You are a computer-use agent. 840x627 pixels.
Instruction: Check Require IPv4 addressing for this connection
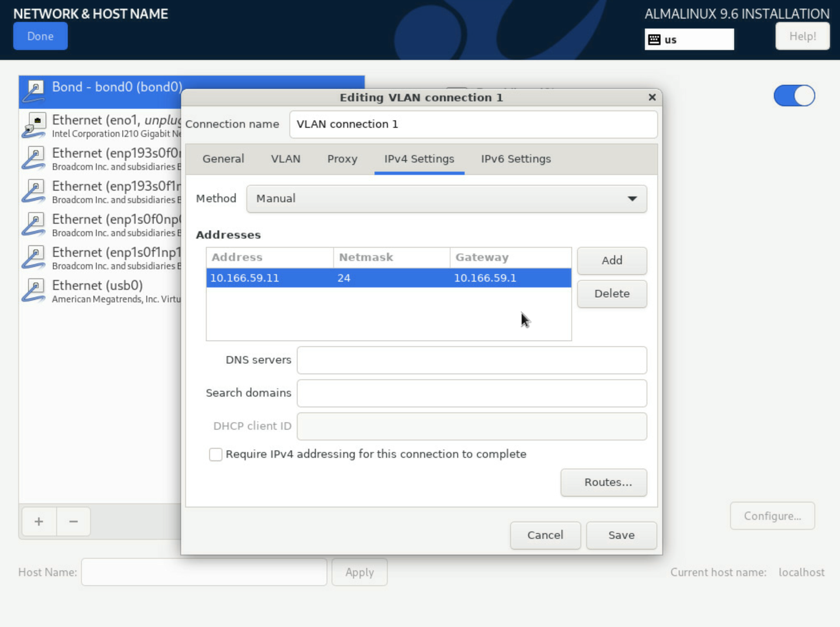[x=215, y=454]
